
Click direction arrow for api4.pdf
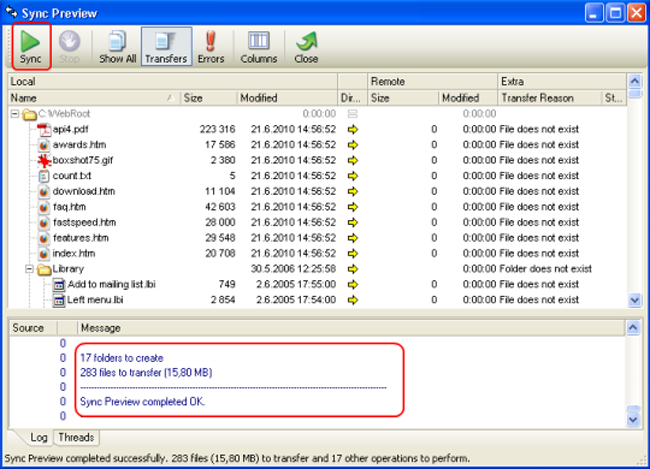click(353, 129)
